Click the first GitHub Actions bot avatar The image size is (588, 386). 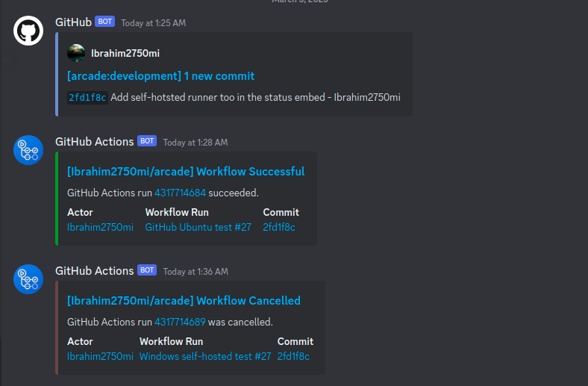tap(28, 150)
